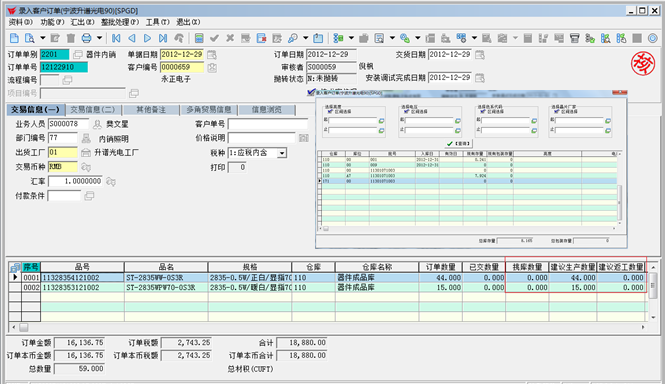Go to the first record

[x=116, y=38]
